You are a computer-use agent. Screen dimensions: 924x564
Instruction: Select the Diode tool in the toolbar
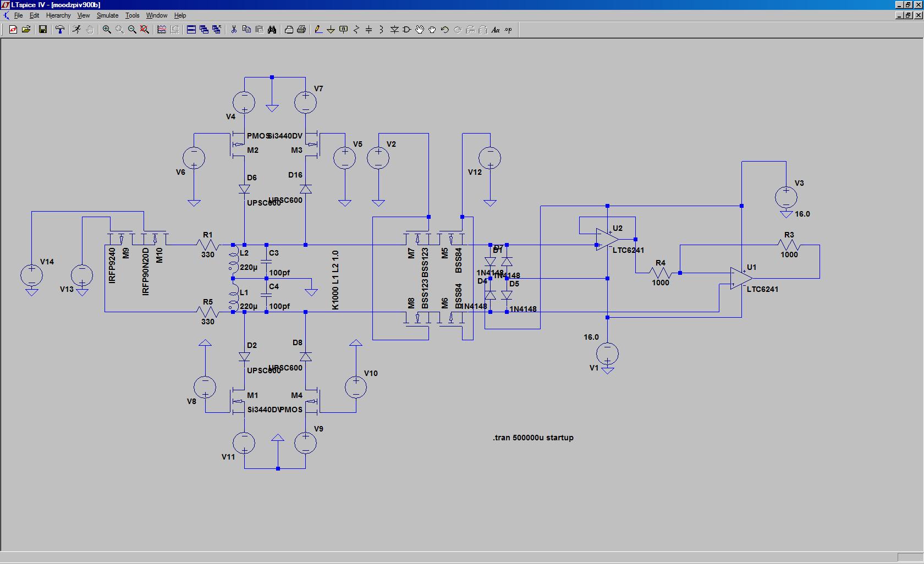point(394,30)
